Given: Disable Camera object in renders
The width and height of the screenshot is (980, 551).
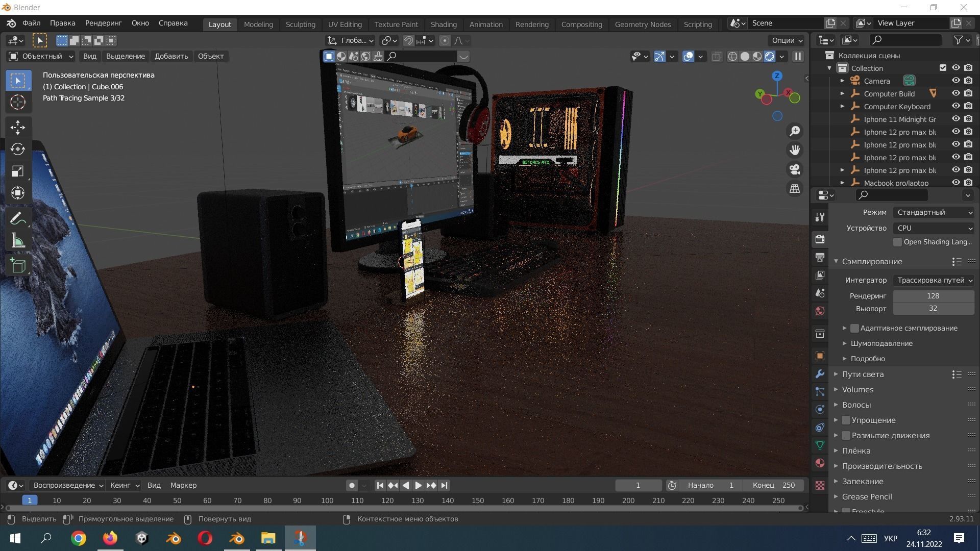Looking at the screenshot, I should [x=968, y=81].
